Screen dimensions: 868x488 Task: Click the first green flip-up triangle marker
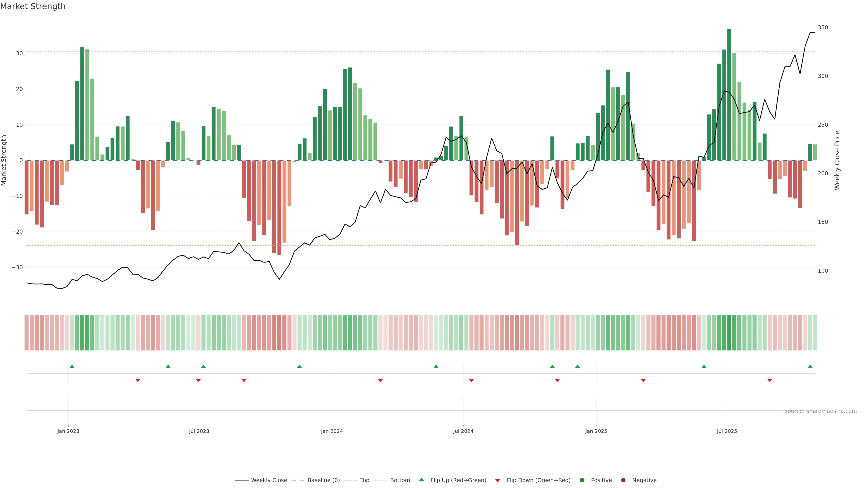pos(72,366)
